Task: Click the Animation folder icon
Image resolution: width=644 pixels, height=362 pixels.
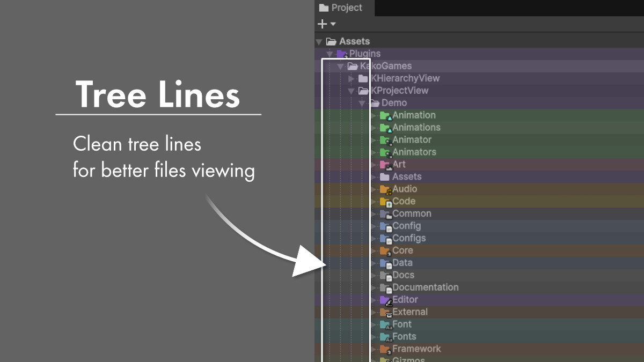Action: click(x=385, y=115)
